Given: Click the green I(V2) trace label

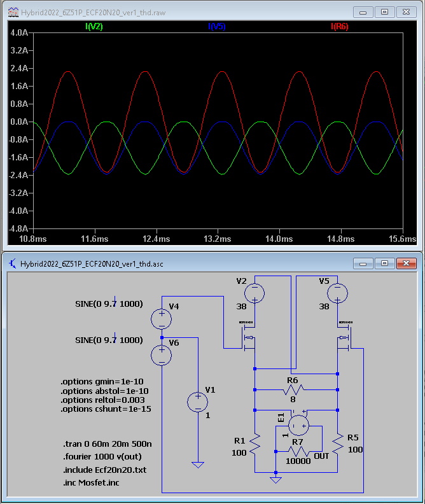Looking at the screenshot, I should click(x=93, y=26).
